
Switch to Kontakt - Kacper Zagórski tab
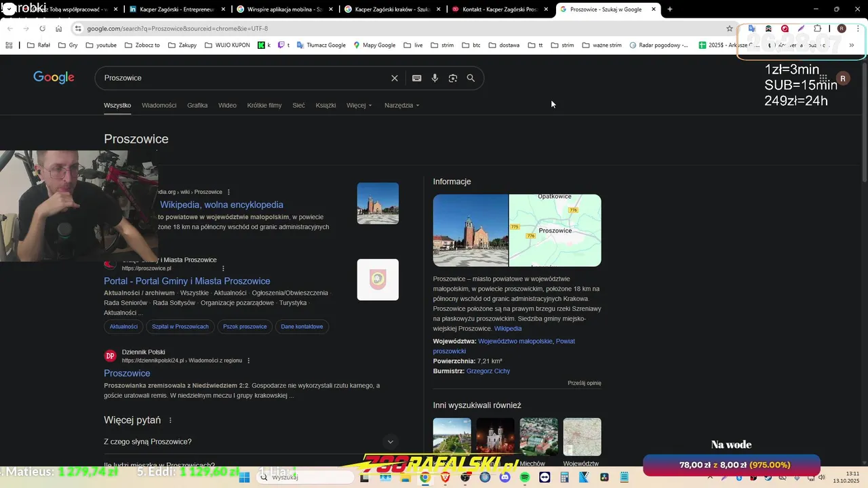tap(499, 9)
